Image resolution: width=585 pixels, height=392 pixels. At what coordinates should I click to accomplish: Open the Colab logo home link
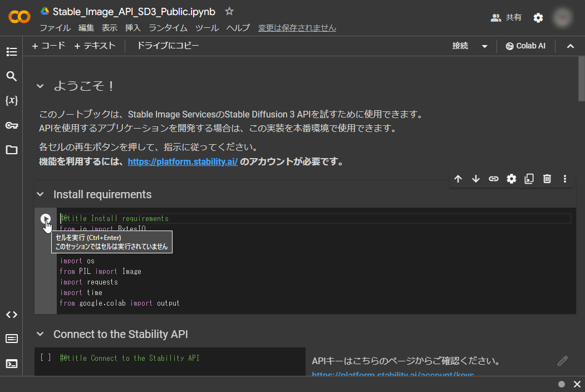click(x=19, y=17)
